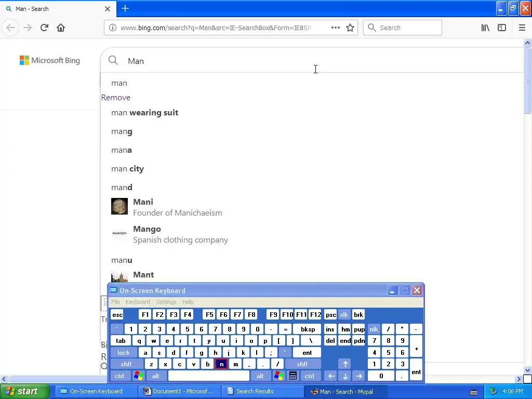
Task: Click the Mango logo thumbnail
Action: coord(119,233)
